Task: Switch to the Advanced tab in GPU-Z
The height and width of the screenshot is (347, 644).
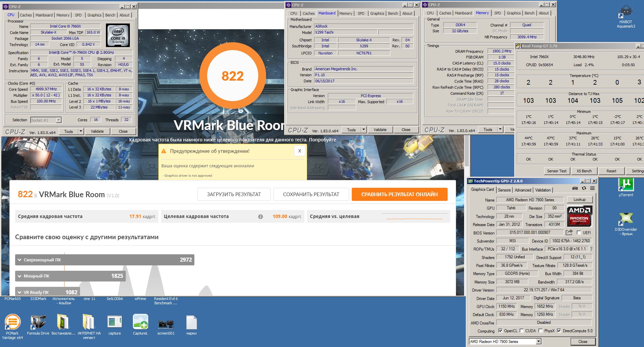Action: pos(523,190)
